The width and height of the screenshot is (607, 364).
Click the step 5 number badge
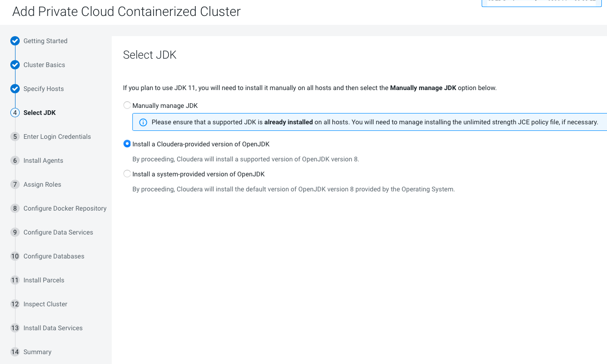coord(15,136)
